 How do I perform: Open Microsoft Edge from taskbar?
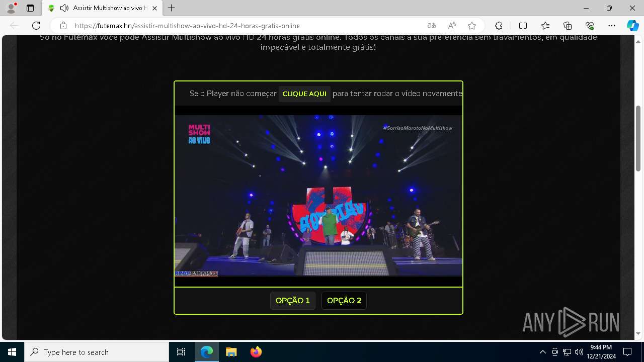pos(207,352)
